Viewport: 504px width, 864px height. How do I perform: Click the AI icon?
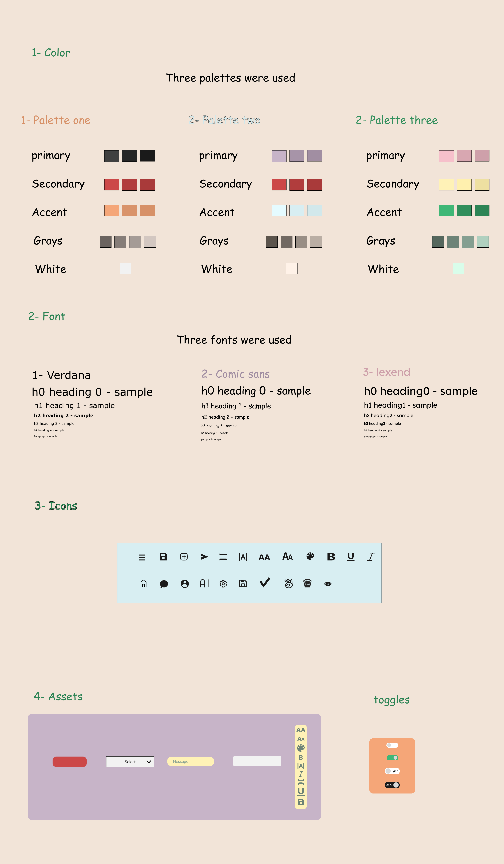point(204,583)
